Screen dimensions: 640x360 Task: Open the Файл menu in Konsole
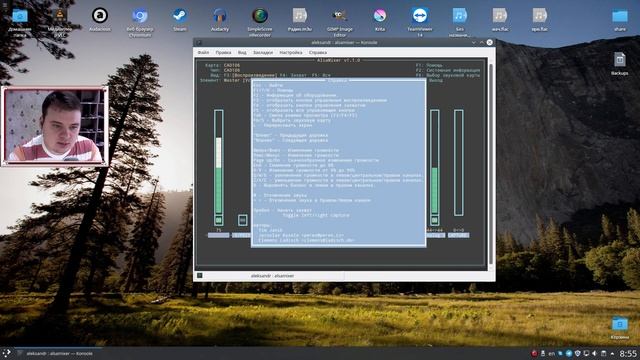point(203,53)
